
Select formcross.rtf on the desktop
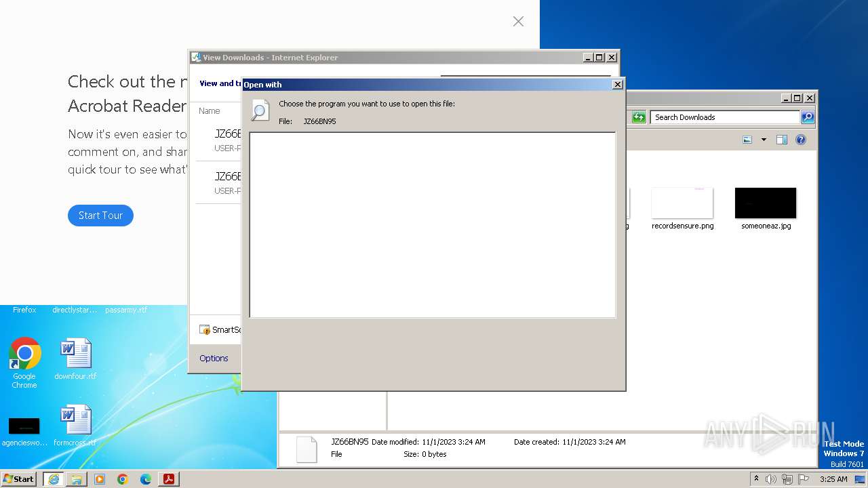click(x=75, y=426)
